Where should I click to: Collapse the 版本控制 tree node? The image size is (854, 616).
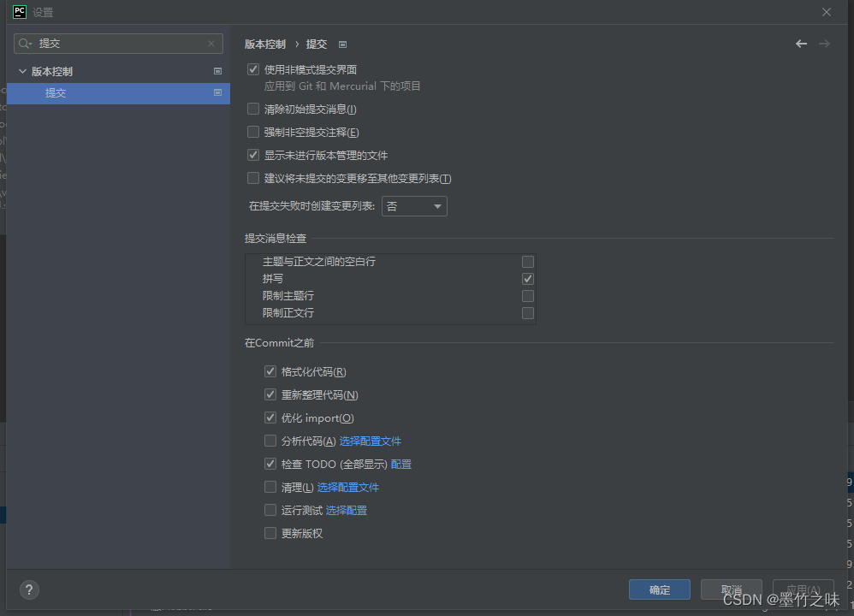pos(21,71)
